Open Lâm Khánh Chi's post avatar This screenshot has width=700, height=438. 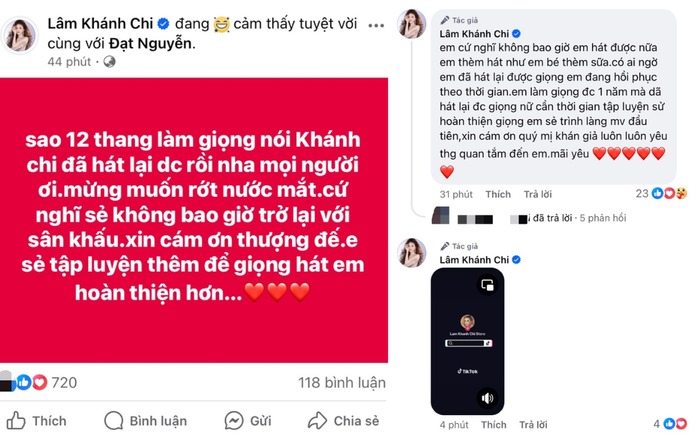click(20, 35)
